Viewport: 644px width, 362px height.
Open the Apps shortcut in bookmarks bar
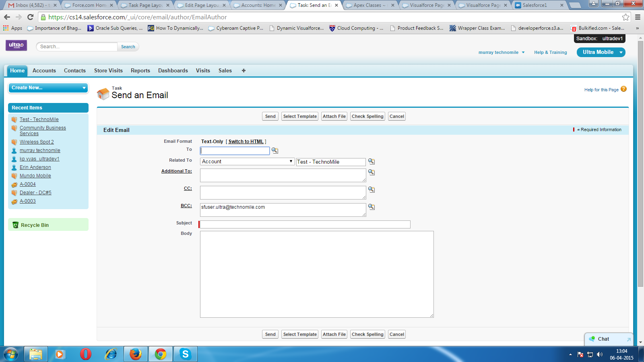click(x=12, y=28)
